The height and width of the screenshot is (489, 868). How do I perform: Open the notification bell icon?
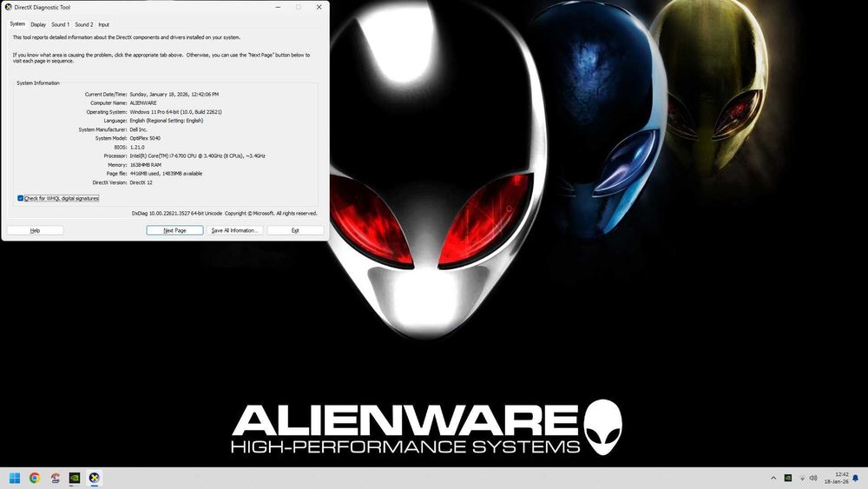click(855, 478)
